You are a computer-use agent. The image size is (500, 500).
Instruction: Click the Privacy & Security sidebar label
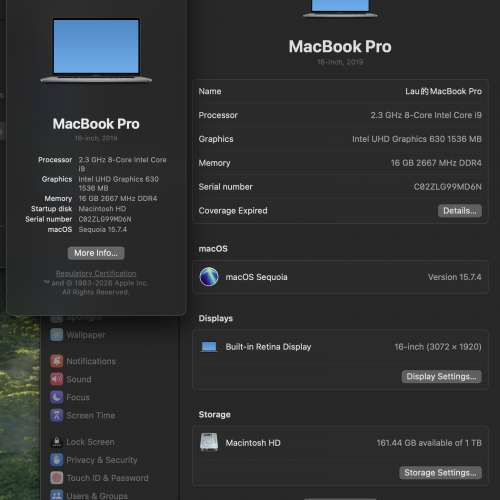[x=102, y=460]
